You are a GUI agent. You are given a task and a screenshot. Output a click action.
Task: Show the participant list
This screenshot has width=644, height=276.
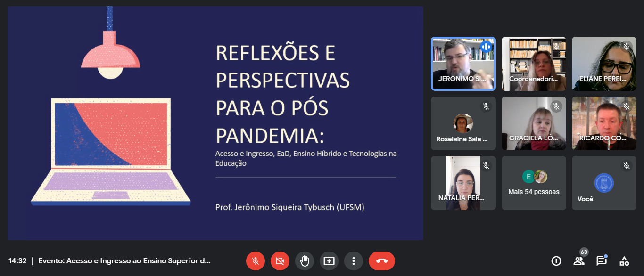point(579,260)
